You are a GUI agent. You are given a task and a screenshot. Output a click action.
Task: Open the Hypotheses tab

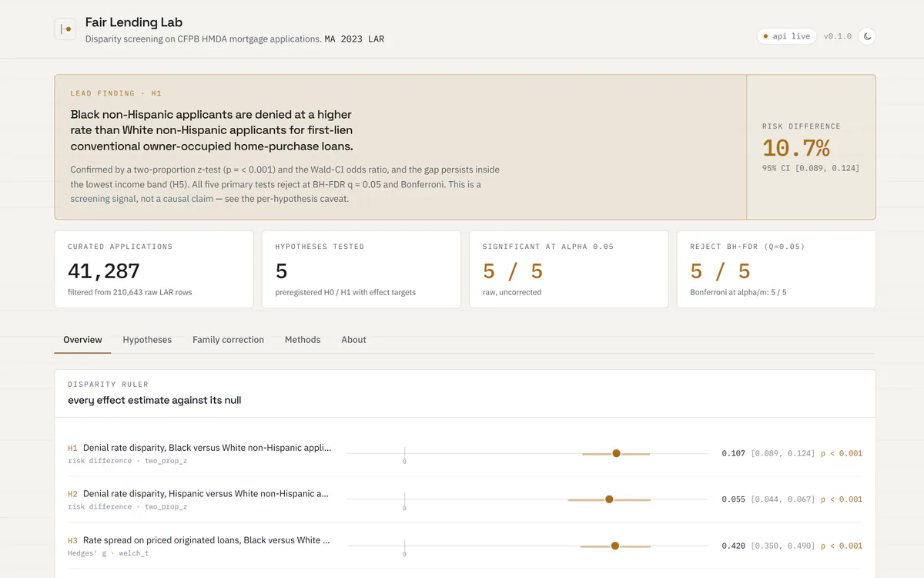147,340
